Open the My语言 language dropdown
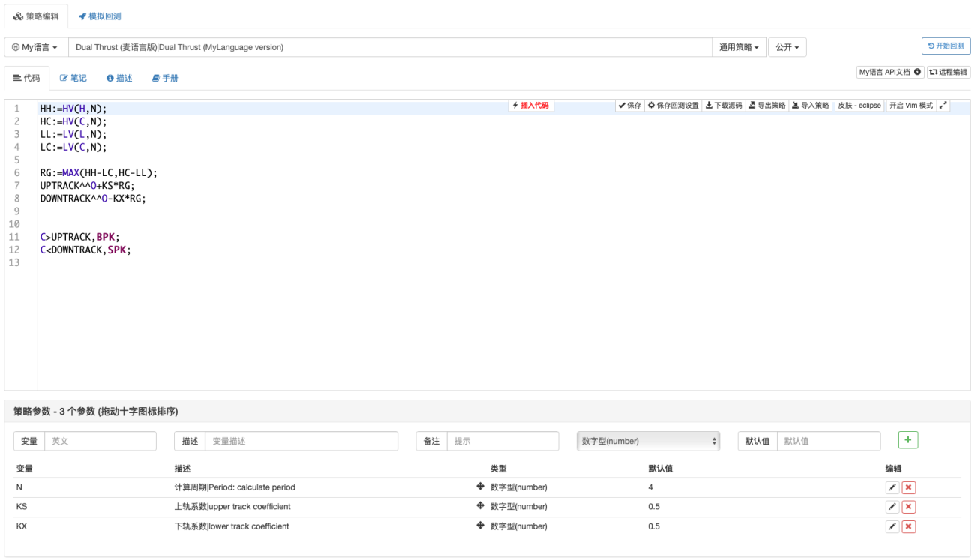Viewport: 975px width, 560px height. 35,47
